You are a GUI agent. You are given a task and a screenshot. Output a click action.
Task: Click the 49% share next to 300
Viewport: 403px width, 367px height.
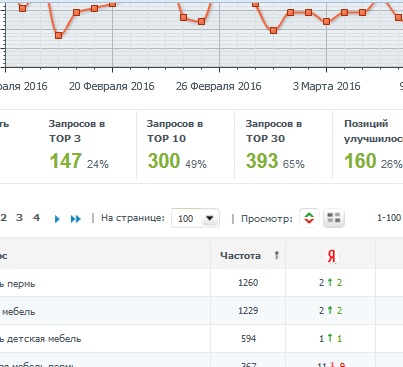pos(196,164)
